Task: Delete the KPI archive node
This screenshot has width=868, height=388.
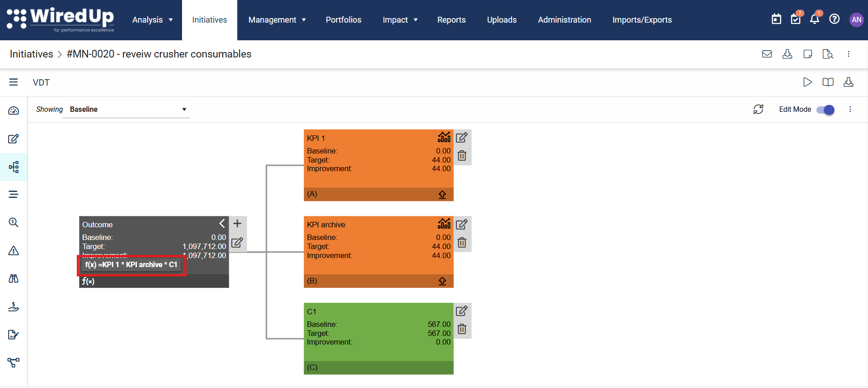Action: pyautogui.click(x=462, y=242)
